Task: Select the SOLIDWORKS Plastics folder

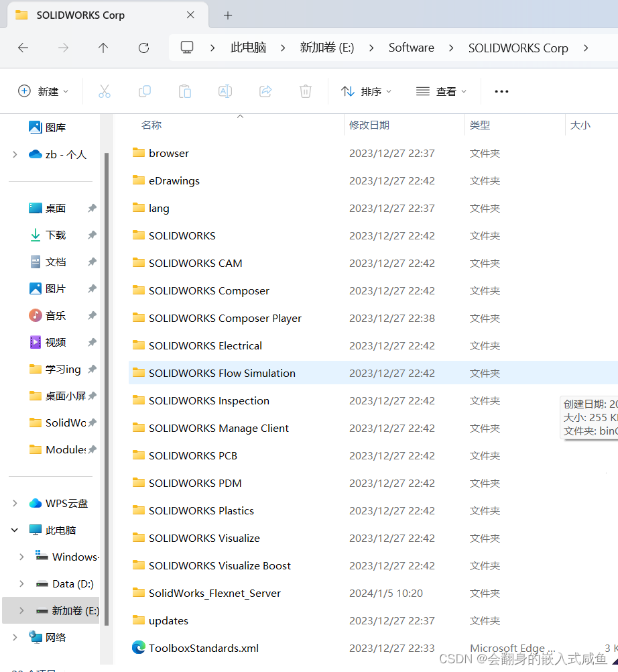Action: coord(373,510)
